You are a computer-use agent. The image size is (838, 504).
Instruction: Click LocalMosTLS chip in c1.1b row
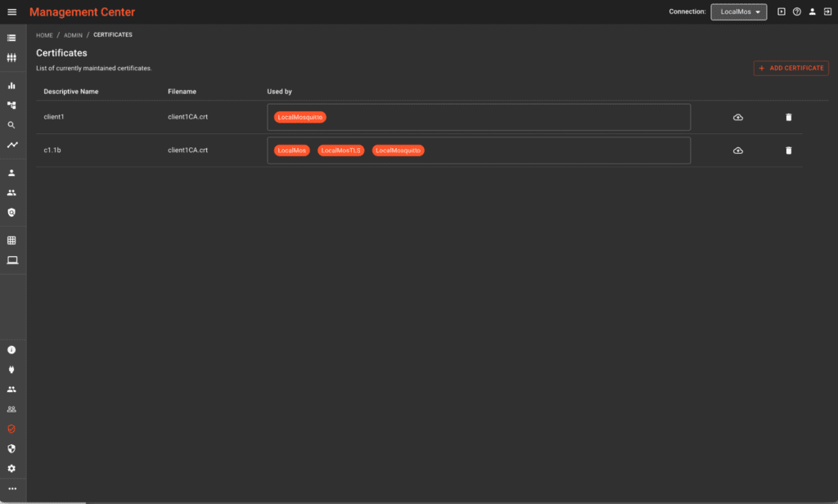[x=340, y=151]
